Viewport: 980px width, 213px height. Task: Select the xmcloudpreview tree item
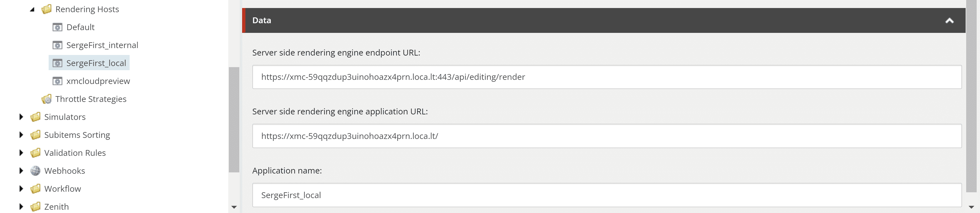(x=98, y=81)
